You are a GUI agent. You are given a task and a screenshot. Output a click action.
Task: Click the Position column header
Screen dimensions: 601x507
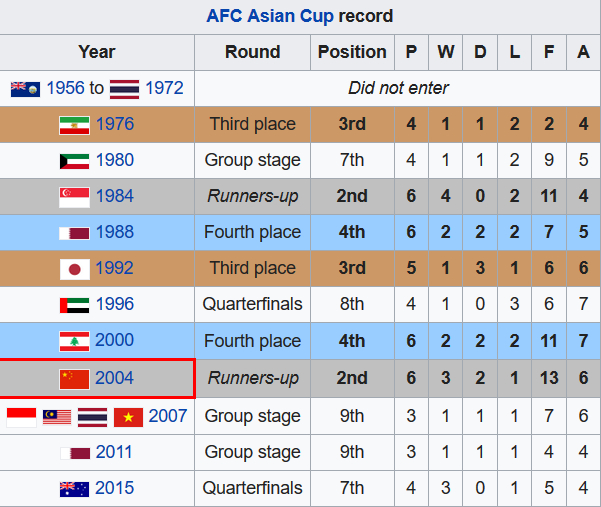click(x=352, y=52)
